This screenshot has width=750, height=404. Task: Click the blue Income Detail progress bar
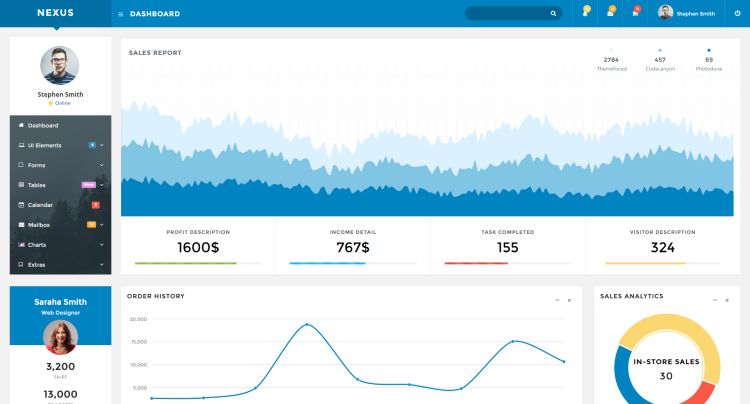click(x=327, y=263)
